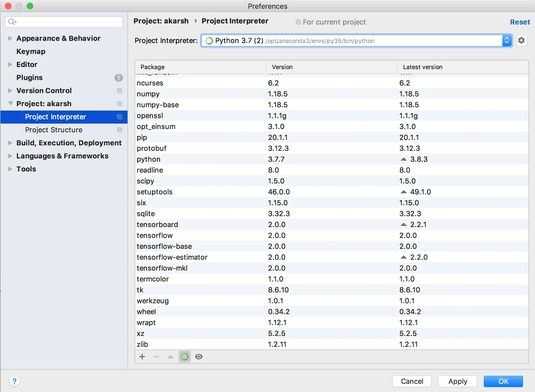Screen dimensions: 535x392
Task: Click the upgrade arrow in package toolbar
Action: pos(171,357)
